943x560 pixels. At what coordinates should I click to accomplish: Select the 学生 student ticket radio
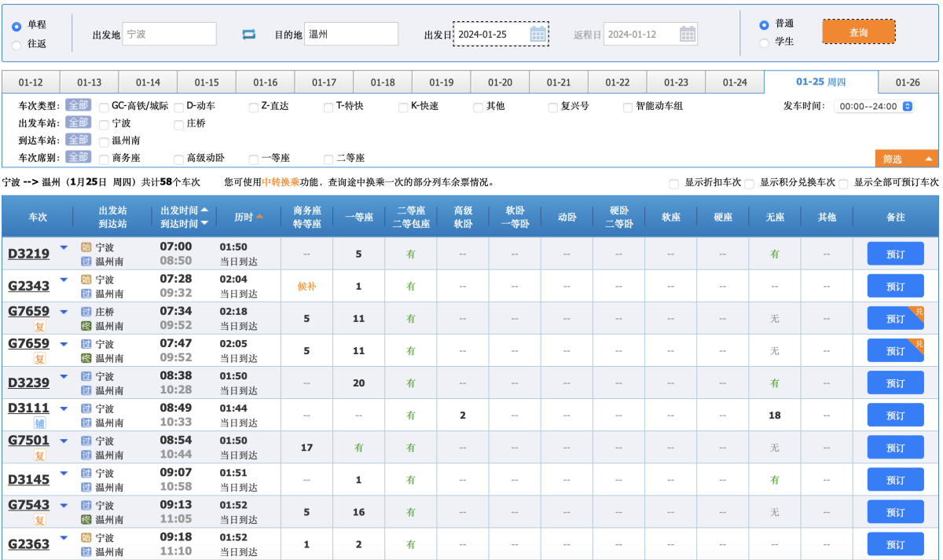coord(764,42)
